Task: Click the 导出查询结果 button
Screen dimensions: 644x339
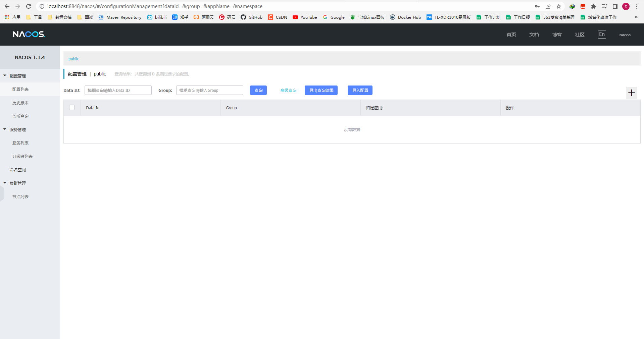Action: 321,90
